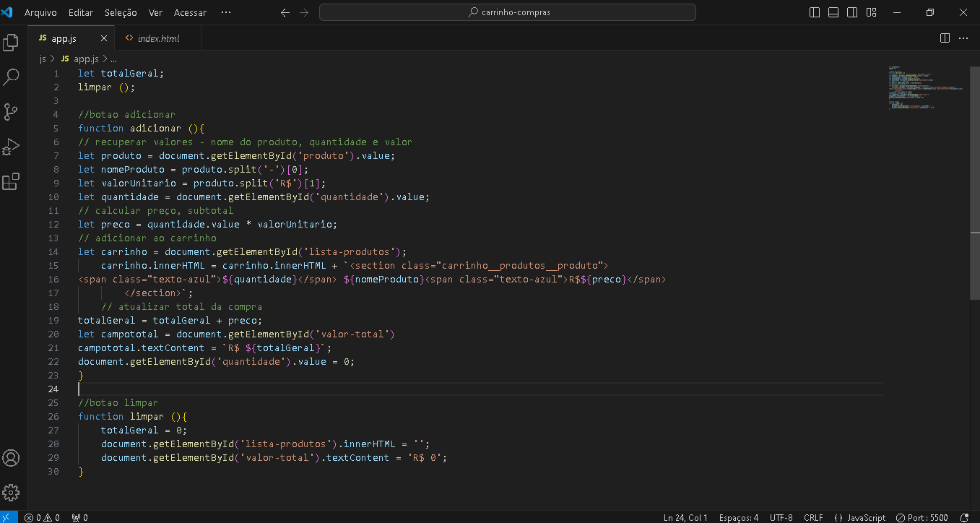This screenshot has height=523, width=980.
Task: Open the Seleção menu
Action: 121,12
